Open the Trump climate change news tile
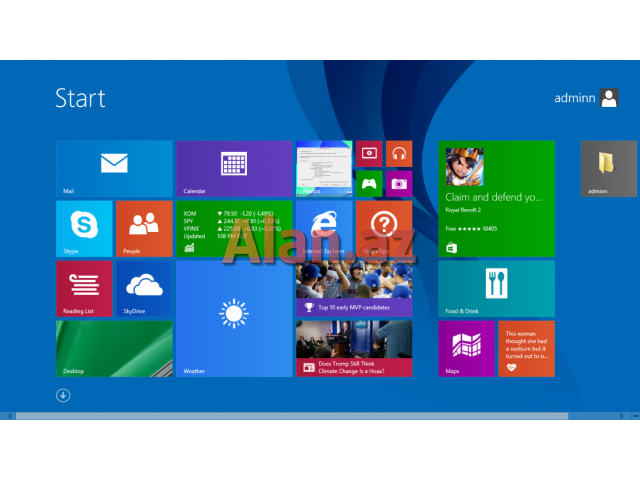The image size is (640, 480). (354, 349)
